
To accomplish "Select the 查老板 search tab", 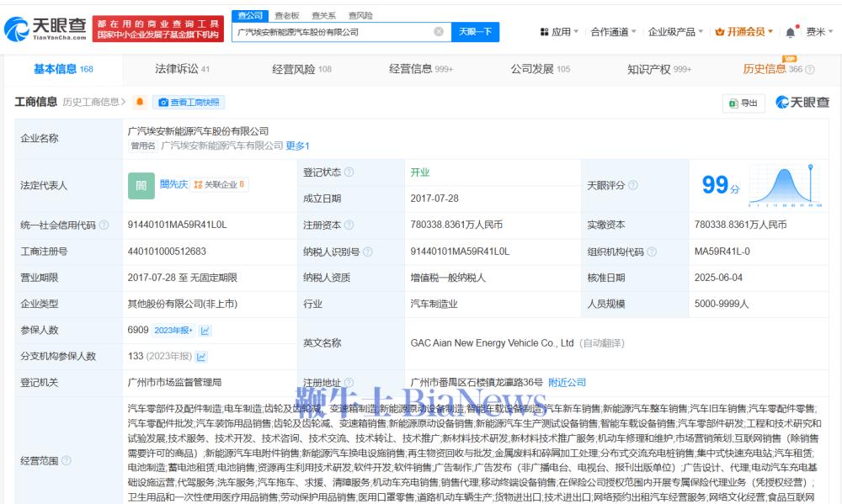I will [x=287, y=15].
